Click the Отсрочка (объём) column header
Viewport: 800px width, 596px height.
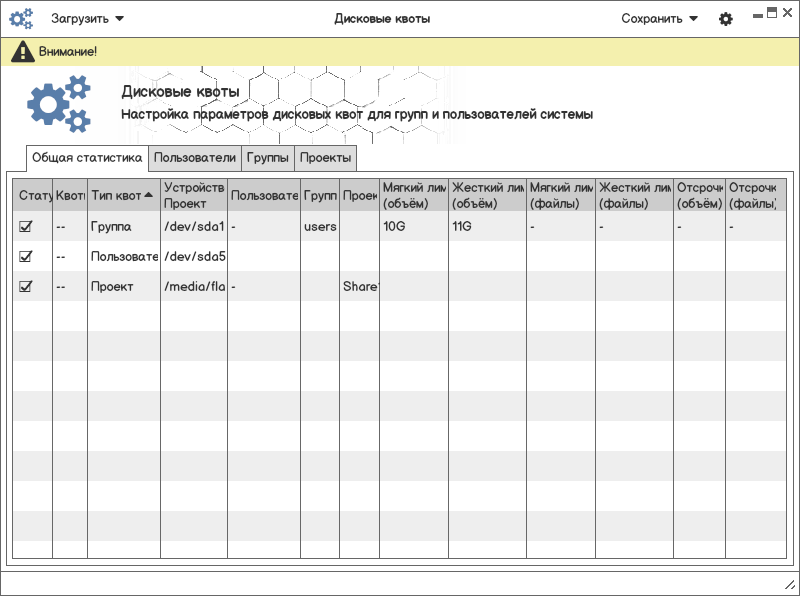[699, 195]
